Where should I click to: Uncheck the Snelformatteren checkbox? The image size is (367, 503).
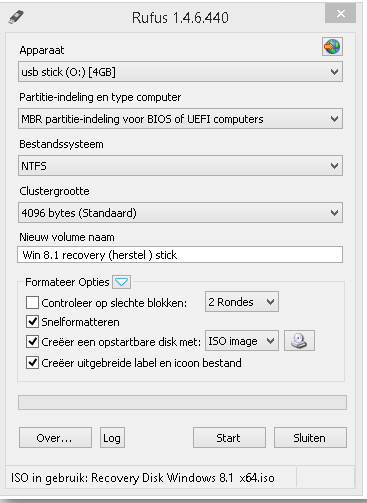coord(32,322)
